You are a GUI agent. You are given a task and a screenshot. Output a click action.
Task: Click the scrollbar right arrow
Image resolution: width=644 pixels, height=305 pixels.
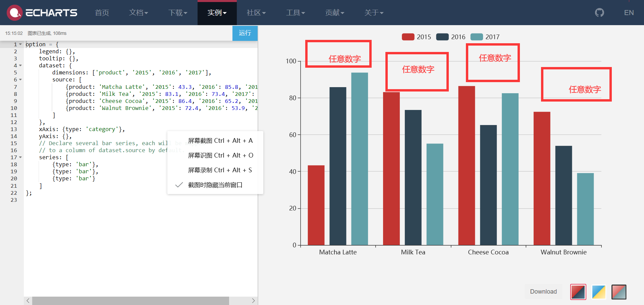click(253, 301)
